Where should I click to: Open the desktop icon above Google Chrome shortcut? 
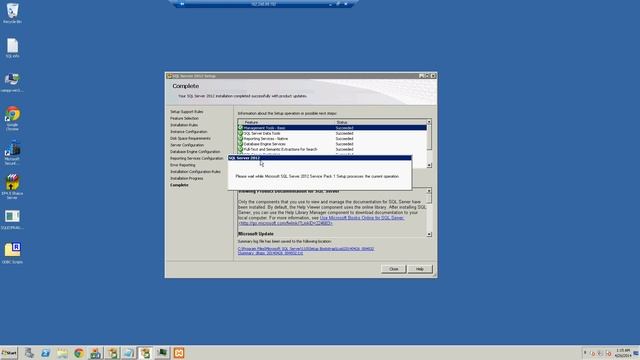click(x=12, y=82)
